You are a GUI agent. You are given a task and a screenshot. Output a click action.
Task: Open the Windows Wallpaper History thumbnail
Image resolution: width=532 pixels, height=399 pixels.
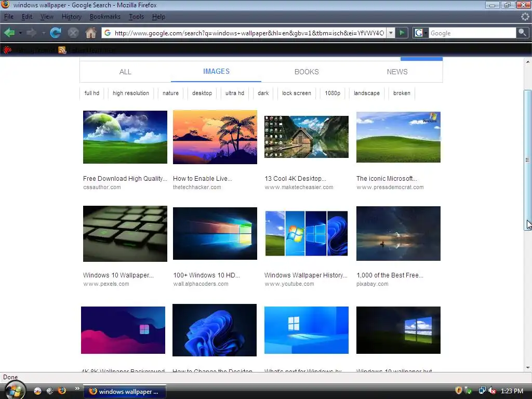point(307,233)
